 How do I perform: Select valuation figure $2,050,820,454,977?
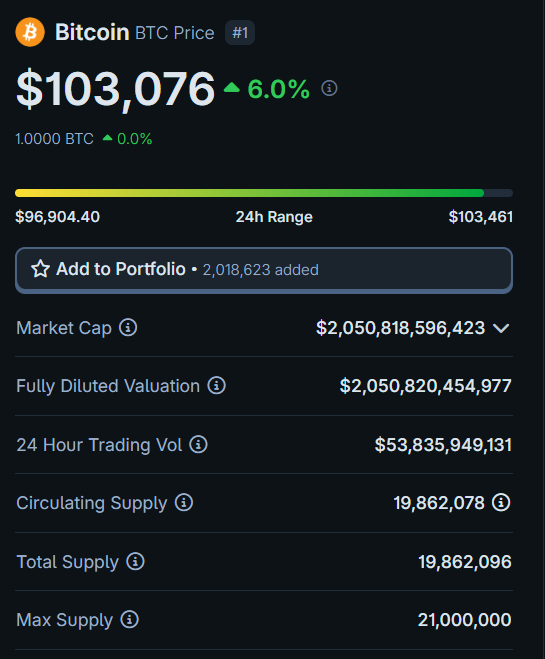pyautogui.click(x=425, y=386)
